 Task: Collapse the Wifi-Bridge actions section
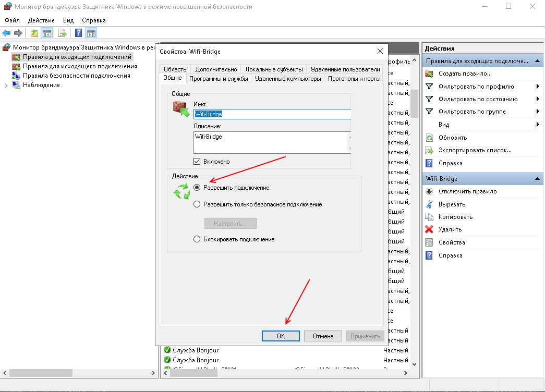[x=537, y=179]
